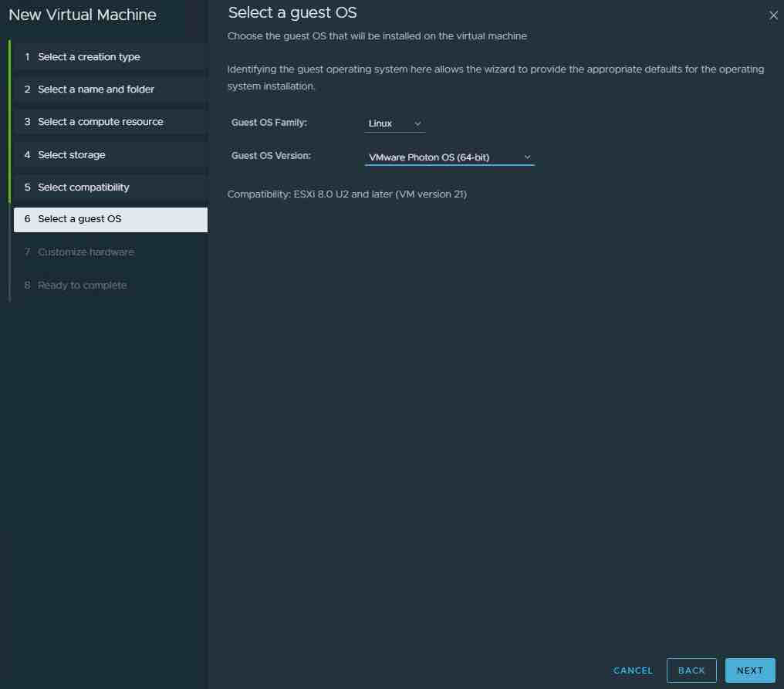Click the Choose the guest OS description
This screenshot has height=689, width=784.
point(377,36)
